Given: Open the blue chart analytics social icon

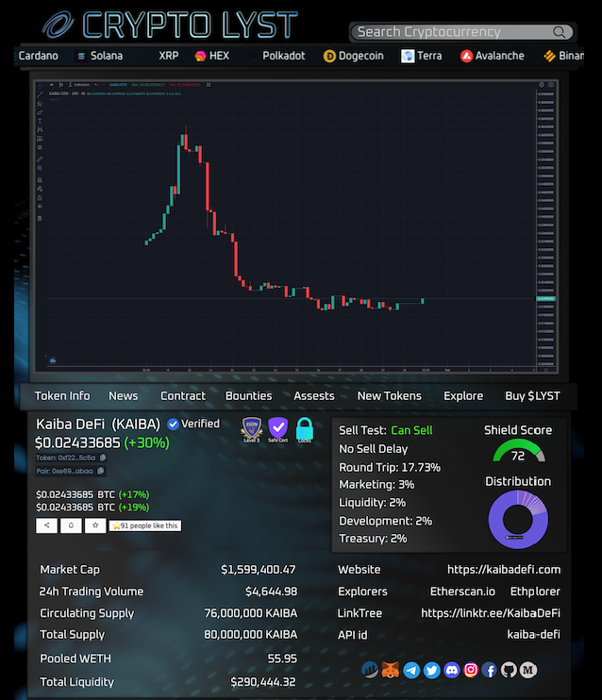Looking at the screenshot, I should pos(370,670).
